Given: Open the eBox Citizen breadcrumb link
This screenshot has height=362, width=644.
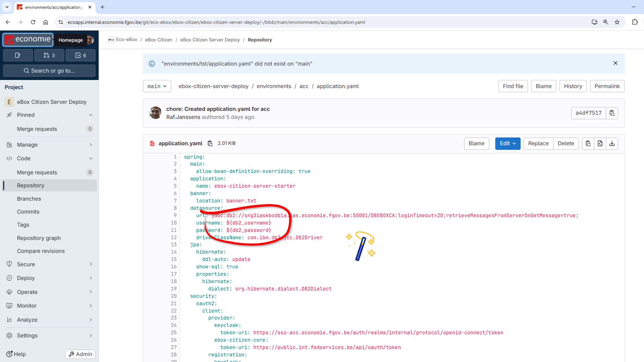Looking at the screenshot, I should pyautogui.click(x=158, y=40).
